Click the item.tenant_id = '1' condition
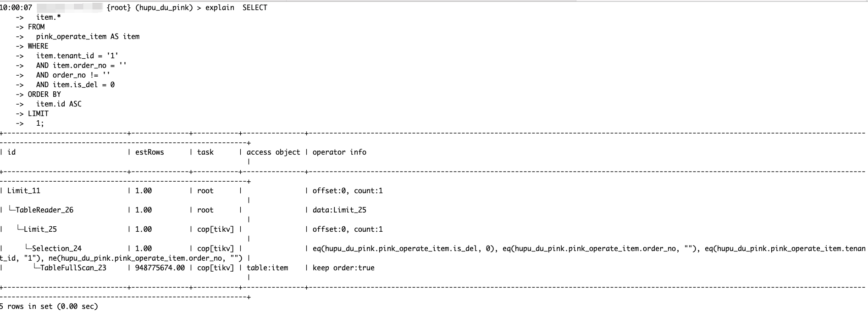Viewport: 868px width, 313px height. coord(77,56)
